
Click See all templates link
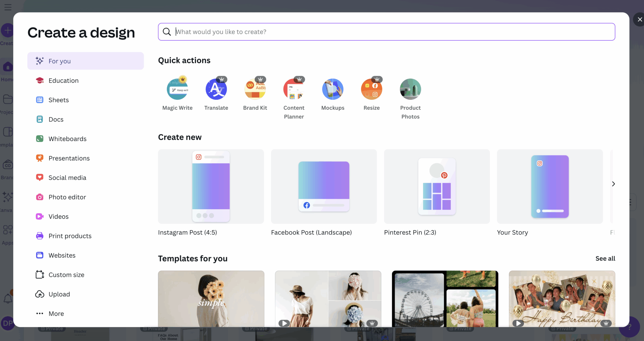(x=605, y=259)
